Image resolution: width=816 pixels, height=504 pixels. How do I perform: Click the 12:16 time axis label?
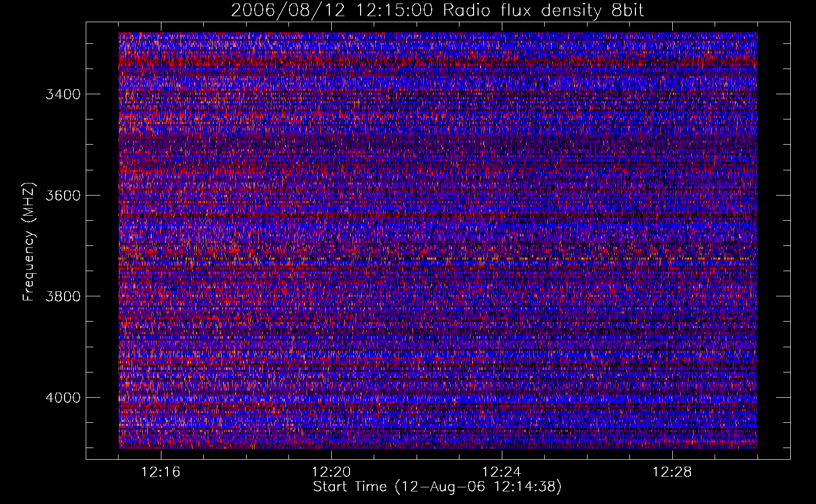click(x=161, y=472)
